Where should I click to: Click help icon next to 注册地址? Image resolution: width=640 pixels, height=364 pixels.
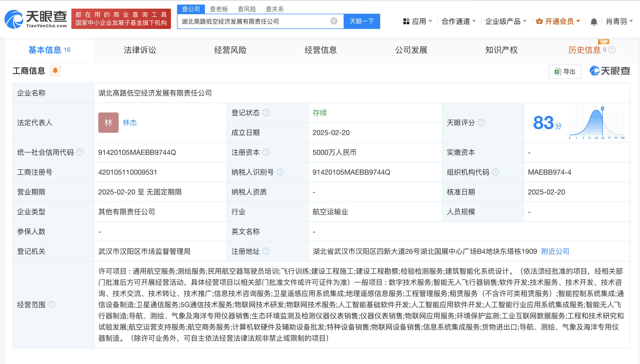pos(266,251)
